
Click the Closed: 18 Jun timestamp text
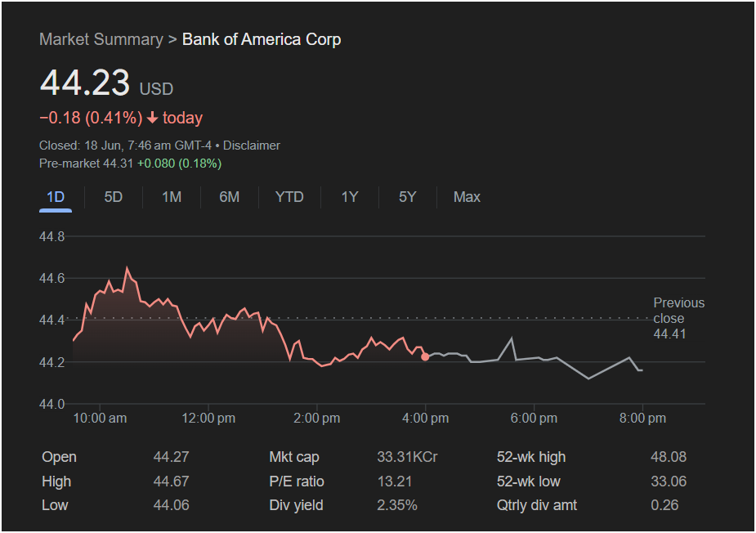click(125, 146)
